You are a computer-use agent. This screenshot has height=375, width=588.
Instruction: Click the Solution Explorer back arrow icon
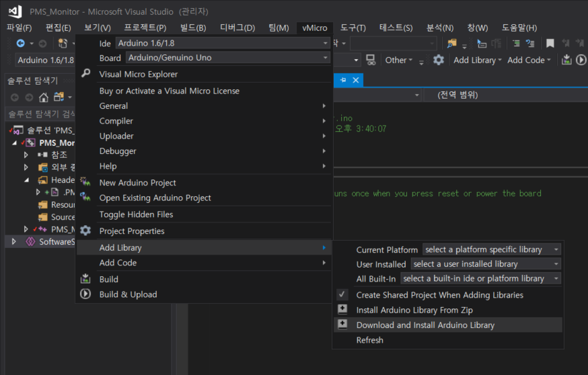[x=15, y=97]
